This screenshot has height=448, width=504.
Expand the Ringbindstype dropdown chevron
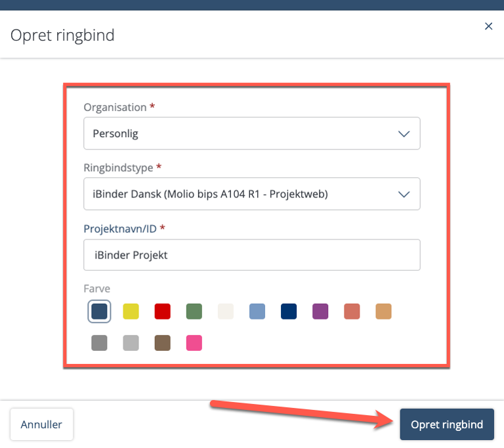(404, 194)
